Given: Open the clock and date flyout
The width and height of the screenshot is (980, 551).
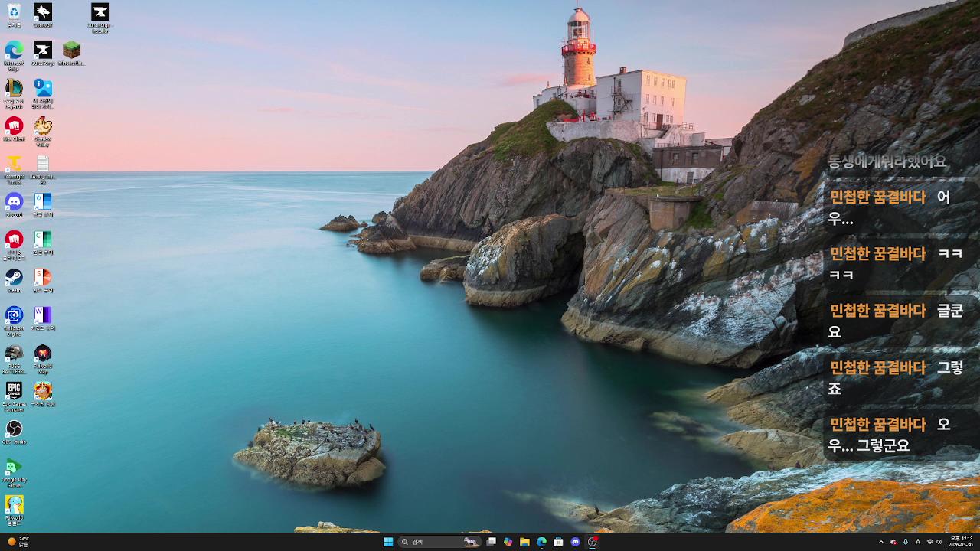Looking at the screenshot, I should (x=962, y=542).
